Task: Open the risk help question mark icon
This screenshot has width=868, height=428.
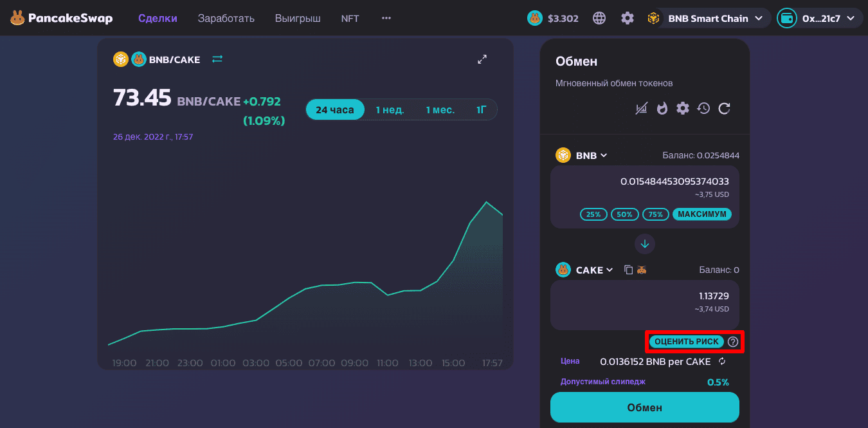Action: pos(733,342)
